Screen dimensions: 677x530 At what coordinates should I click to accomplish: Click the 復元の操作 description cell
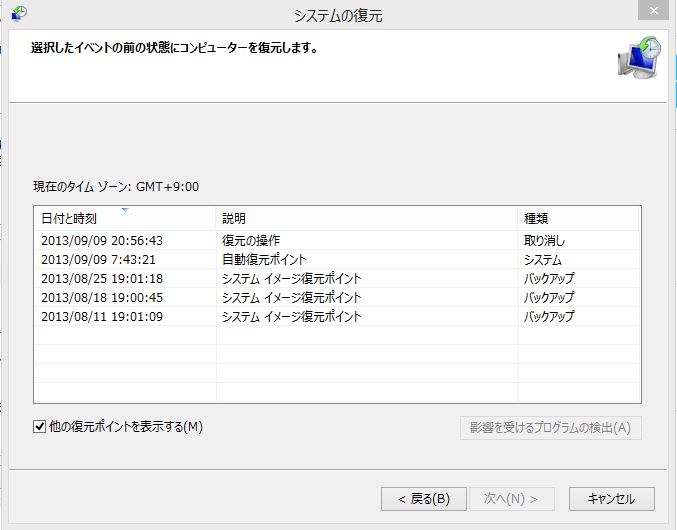[x=251, y=240]
